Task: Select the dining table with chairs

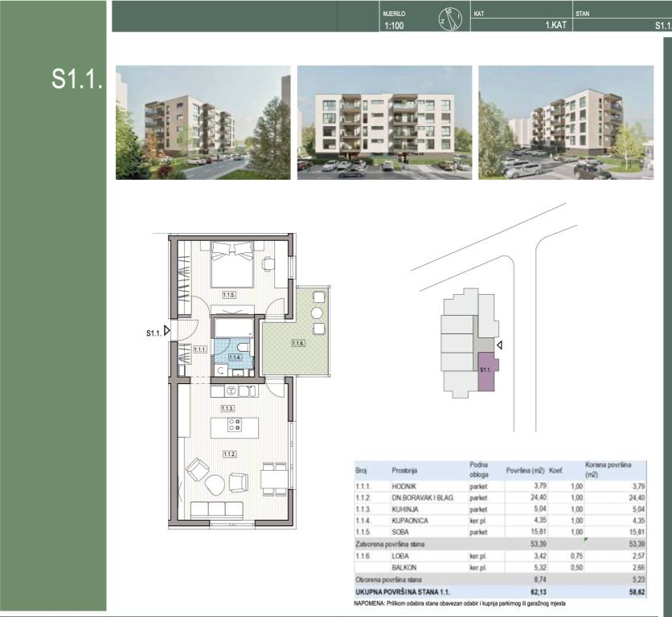Action: tap(273, 480)
